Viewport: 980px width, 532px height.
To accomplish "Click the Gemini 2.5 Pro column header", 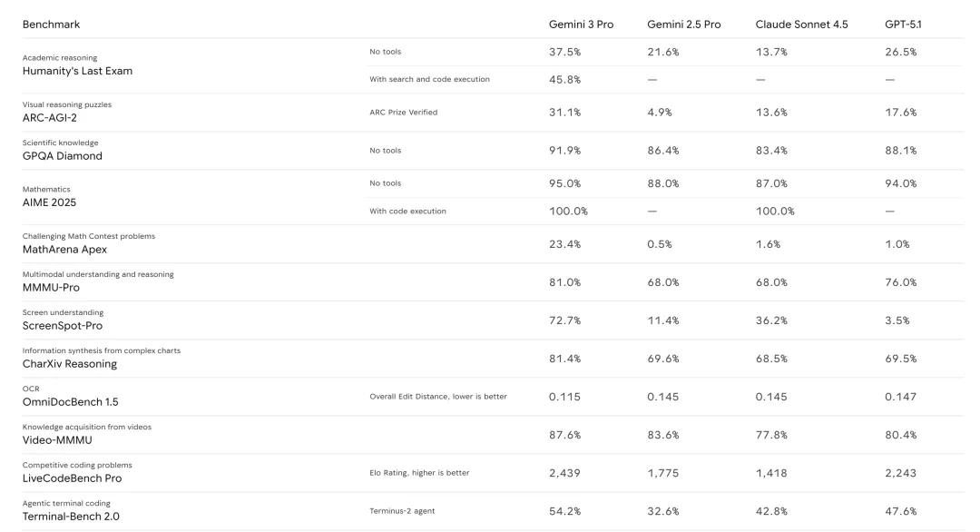I will [683, 25].
